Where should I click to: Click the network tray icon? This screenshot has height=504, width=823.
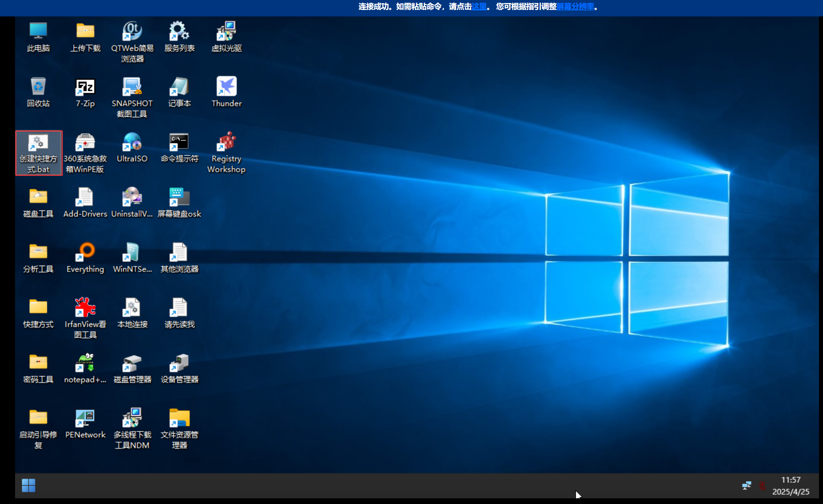tap(747, 485)
